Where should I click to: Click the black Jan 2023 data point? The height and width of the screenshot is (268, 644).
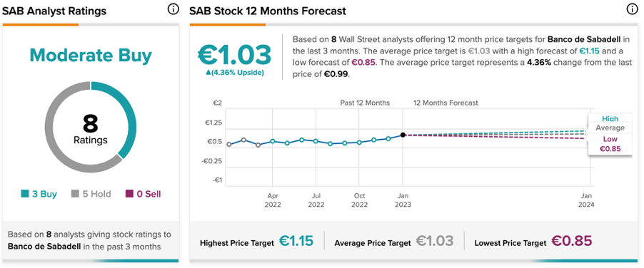pyautogui.click(x=403, y=135)
